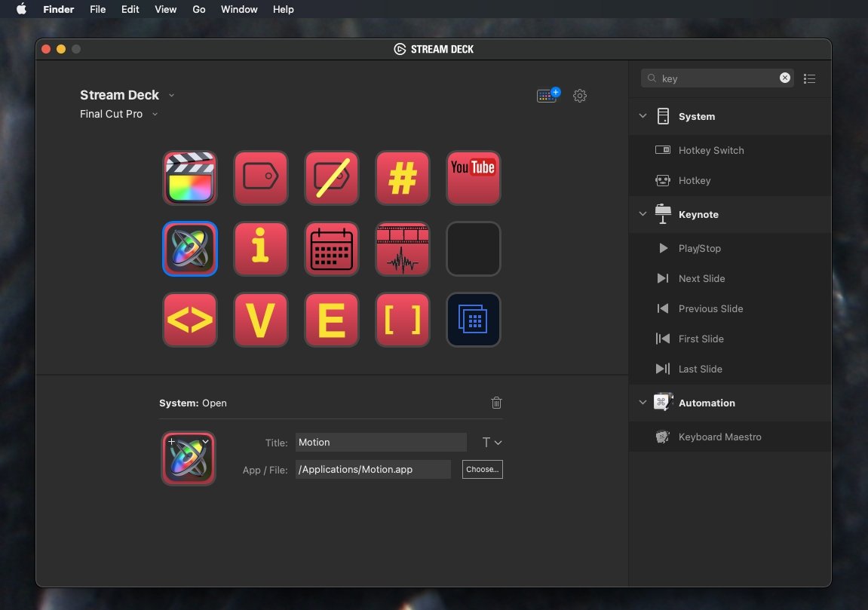Open the Apple menu
This screenshot has width=868, height=610.
point(22,9)
